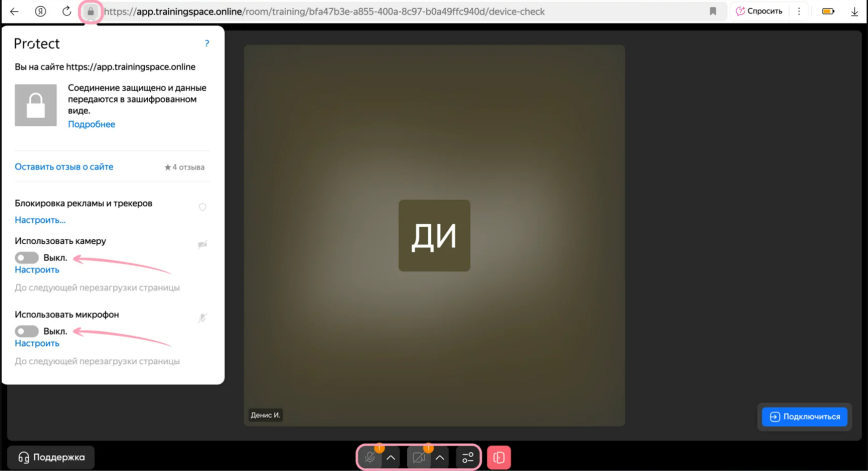Reload the page with refresh icon
868x471 pixels.
point(67,11)
